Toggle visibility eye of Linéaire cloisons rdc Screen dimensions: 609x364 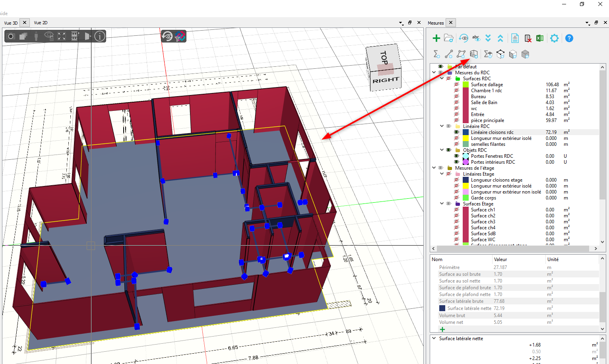[x=456, y=132]
